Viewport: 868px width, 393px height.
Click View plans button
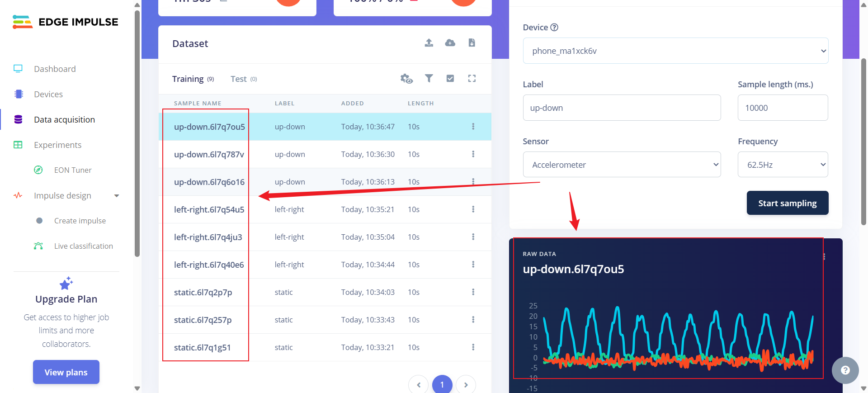(66, 372)
